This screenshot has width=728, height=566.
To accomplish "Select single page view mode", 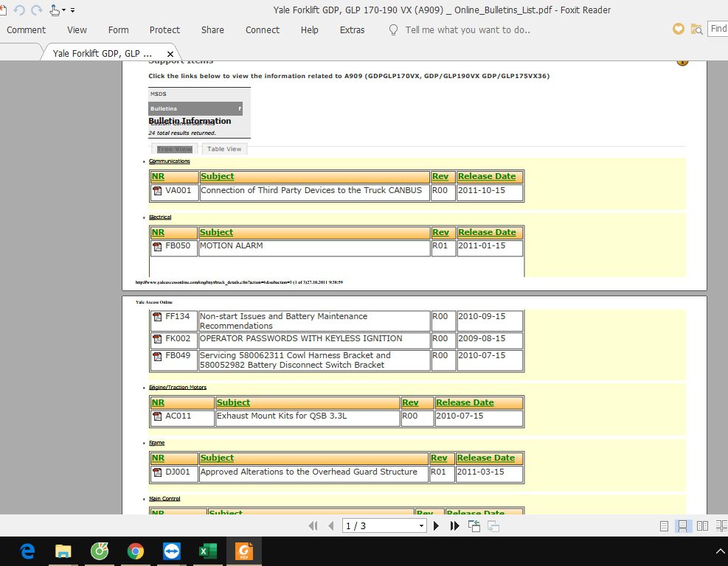I will tap(664, 525).
